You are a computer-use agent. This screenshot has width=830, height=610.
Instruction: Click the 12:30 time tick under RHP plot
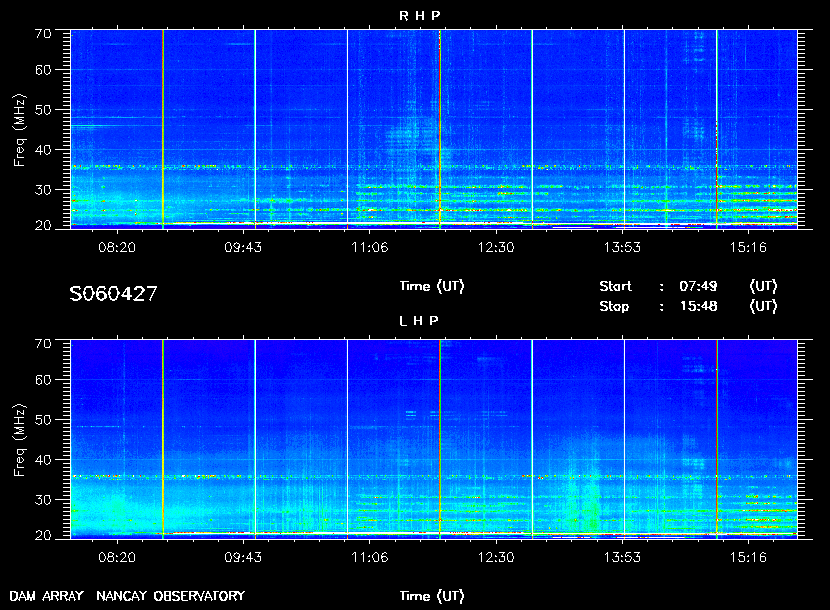pos(496,247)
